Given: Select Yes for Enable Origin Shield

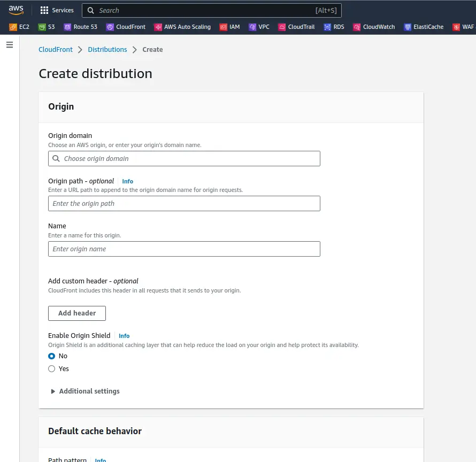Looking at the screenshot, I should (x=51, y=368).
